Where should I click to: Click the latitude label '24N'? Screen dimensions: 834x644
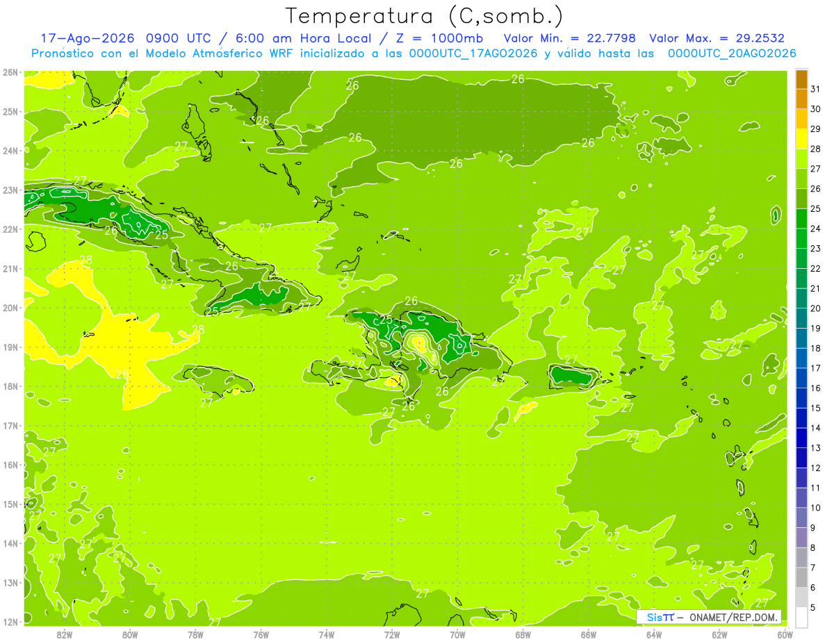pyautogui.click(x=10, y=151)
